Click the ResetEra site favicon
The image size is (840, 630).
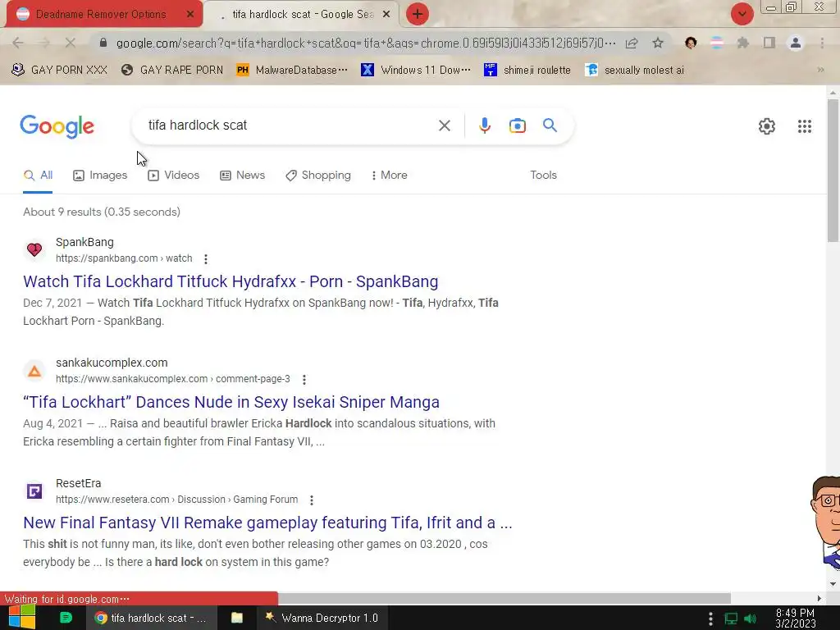point(34,491)
